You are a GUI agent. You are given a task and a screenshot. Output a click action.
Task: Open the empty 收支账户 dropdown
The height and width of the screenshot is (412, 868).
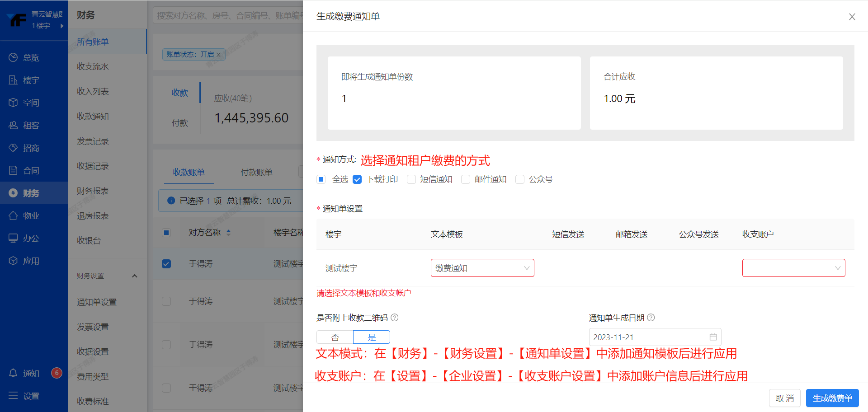793,268
